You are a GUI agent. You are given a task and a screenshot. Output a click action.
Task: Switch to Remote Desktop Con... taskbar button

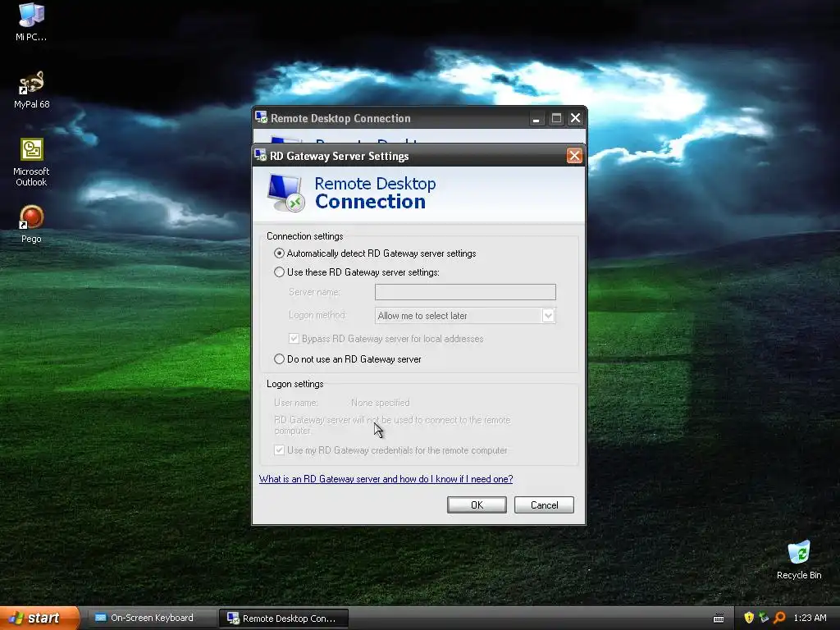[x=283, y=618]
